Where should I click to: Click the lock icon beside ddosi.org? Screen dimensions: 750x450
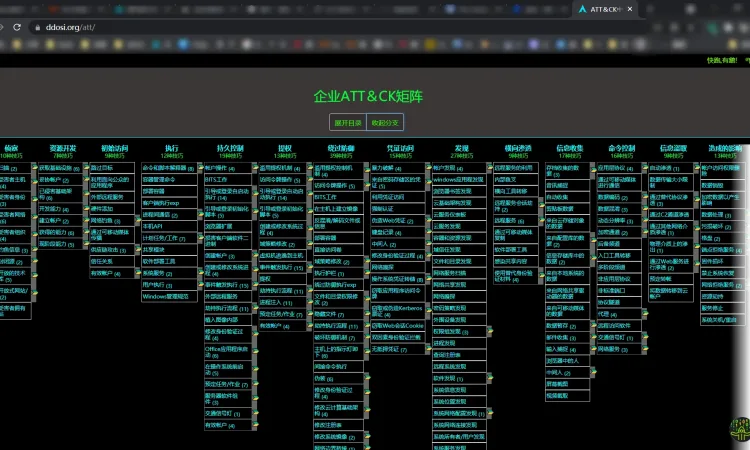(37, 27)
